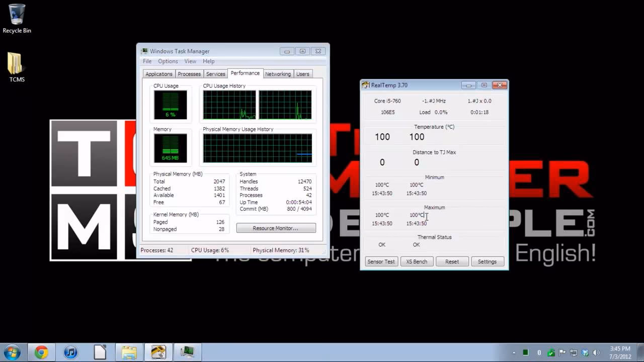Click the Show Desktop strip
644x362 pixels.
tap(640, 352)
